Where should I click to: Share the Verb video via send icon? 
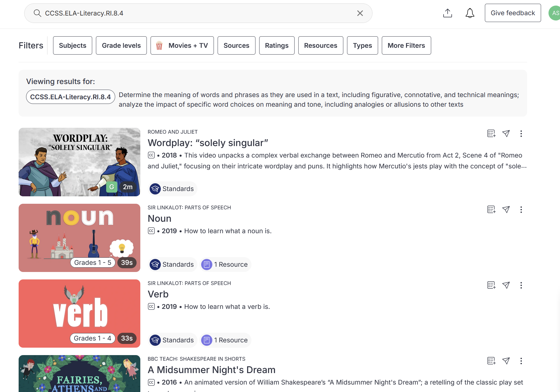[x=506, y=285]
